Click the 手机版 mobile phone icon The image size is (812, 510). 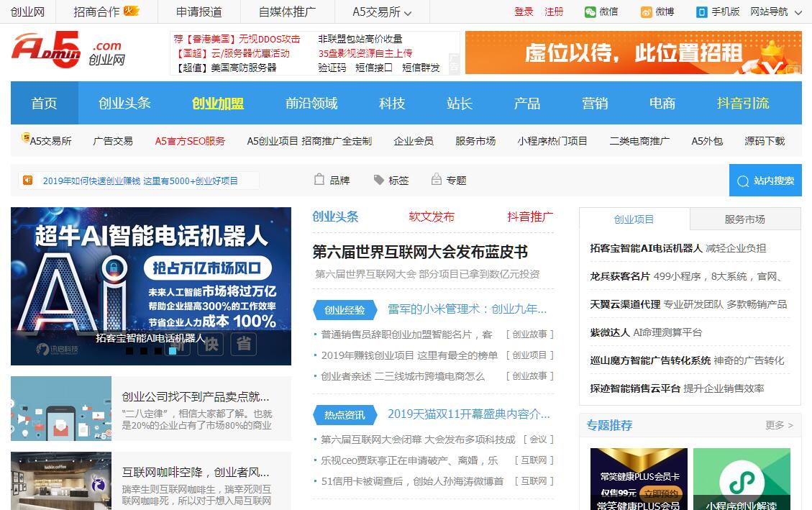[x=702, y=12]
